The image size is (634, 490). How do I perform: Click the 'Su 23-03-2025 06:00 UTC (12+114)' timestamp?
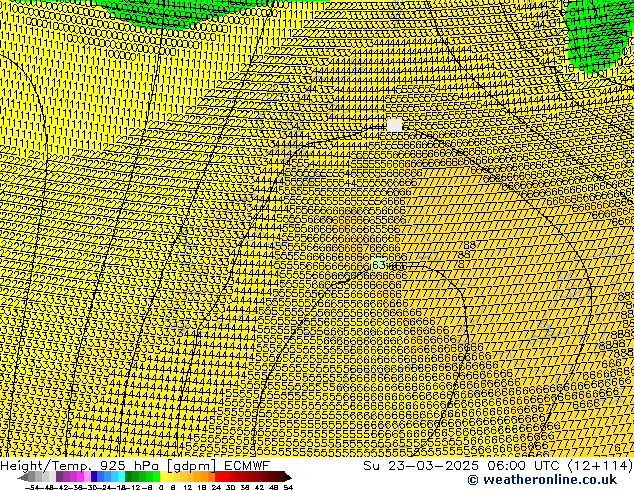(x=498, y=466)
